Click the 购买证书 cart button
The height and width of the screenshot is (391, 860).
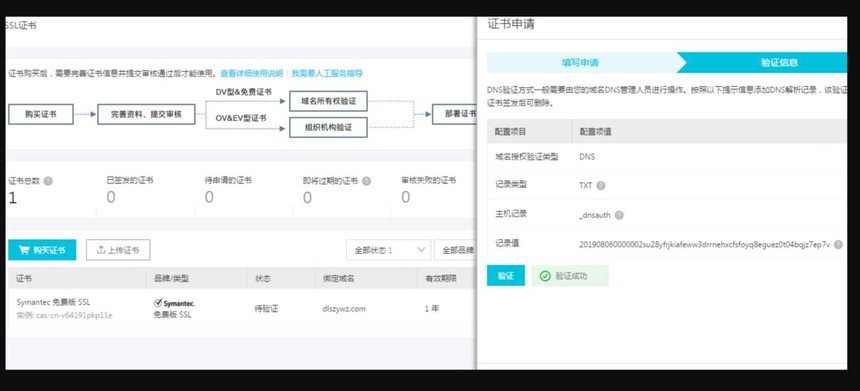(42, 250)
